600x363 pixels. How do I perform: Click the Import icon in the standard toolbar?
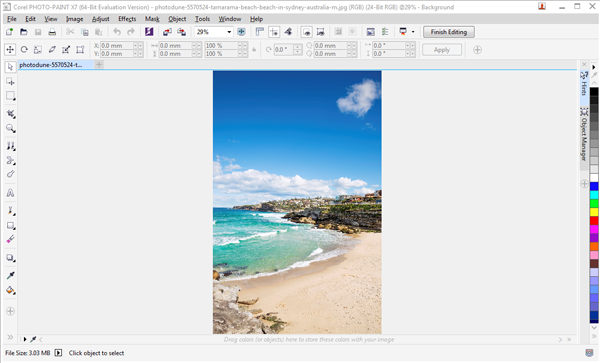[167, 32]
